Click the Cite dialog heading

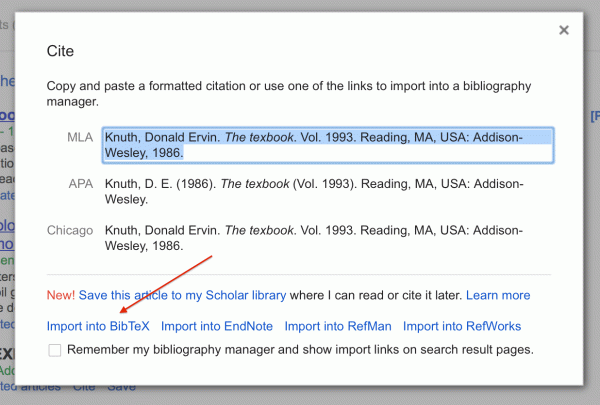tap(60, 51)
